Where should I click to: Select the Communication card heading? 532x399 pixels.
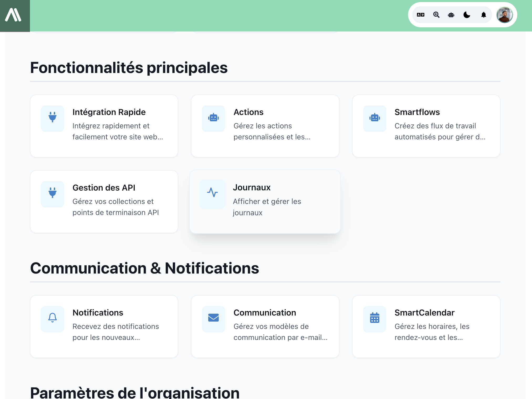[x=265, y=313]
